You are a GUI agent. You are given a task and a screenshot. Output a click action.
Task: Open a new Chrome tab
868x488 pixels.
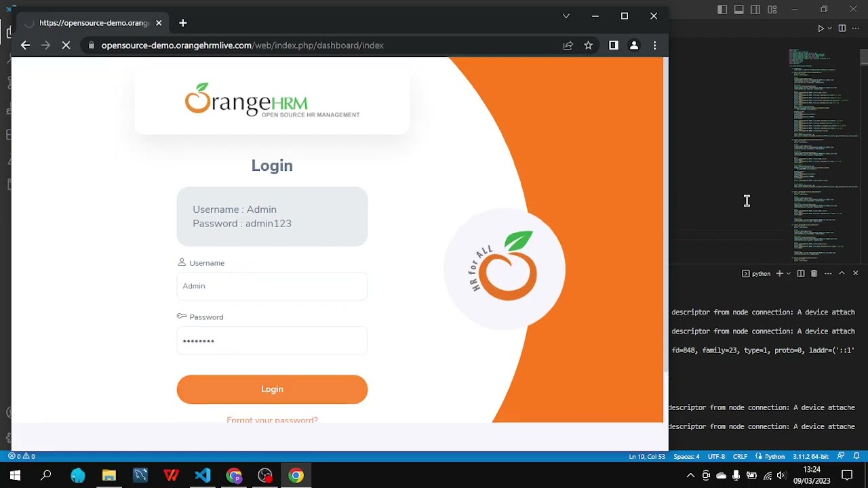182,23
